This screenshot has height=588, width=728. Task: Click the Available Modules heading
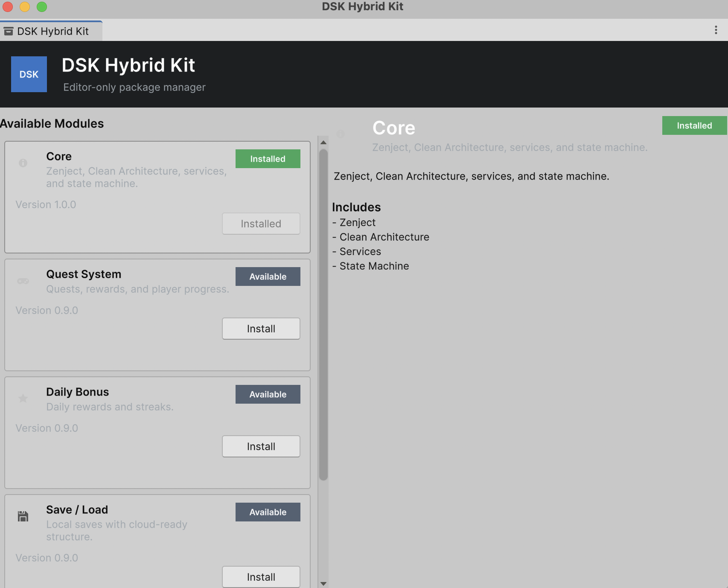tap(52, 124)
